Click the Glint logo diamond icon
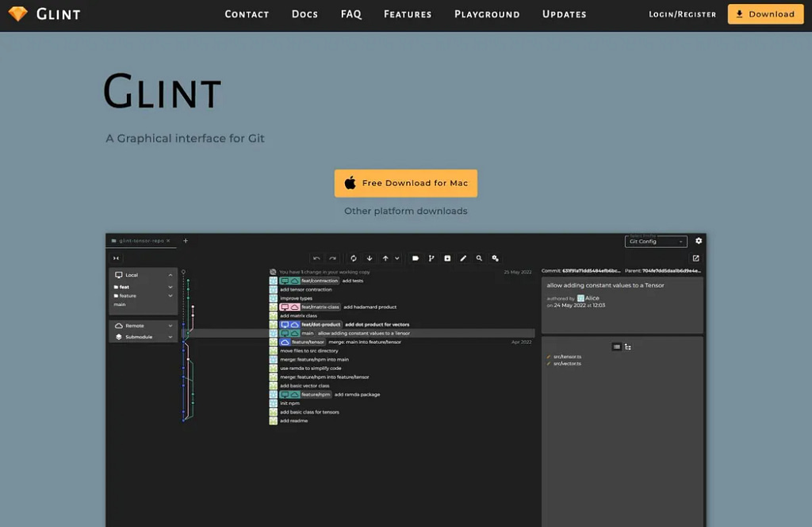Screen dimensions: 812x527 (17, 14)
